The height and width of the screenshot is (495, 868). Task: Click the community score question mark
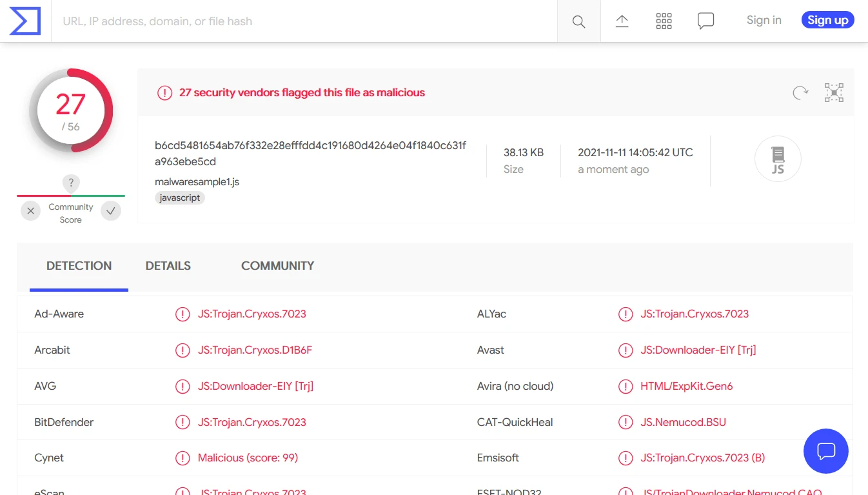click(x=71, y=183)
